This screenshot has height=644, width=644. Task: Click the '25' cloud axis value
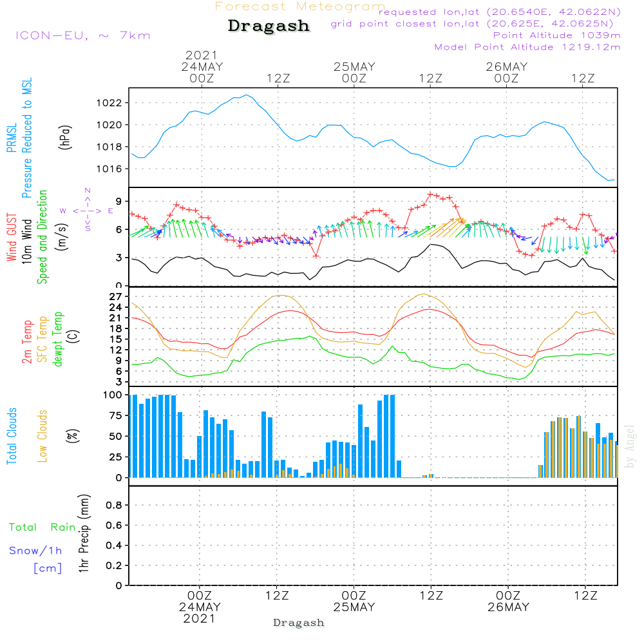115,457
